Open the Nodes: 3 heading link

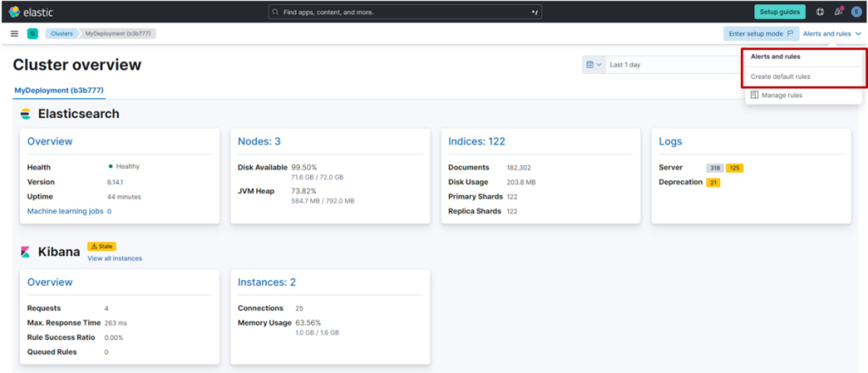coord(259,142)
